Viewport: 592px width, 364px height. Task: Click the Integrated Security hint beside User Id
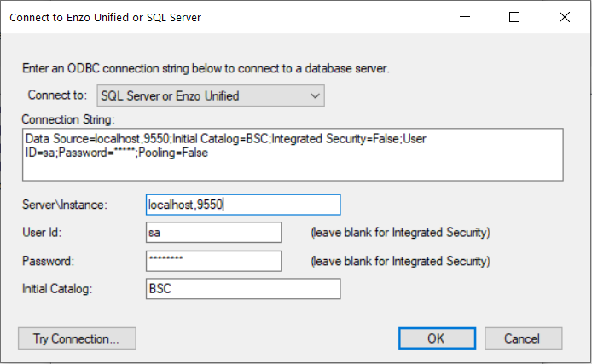(400, 233)
